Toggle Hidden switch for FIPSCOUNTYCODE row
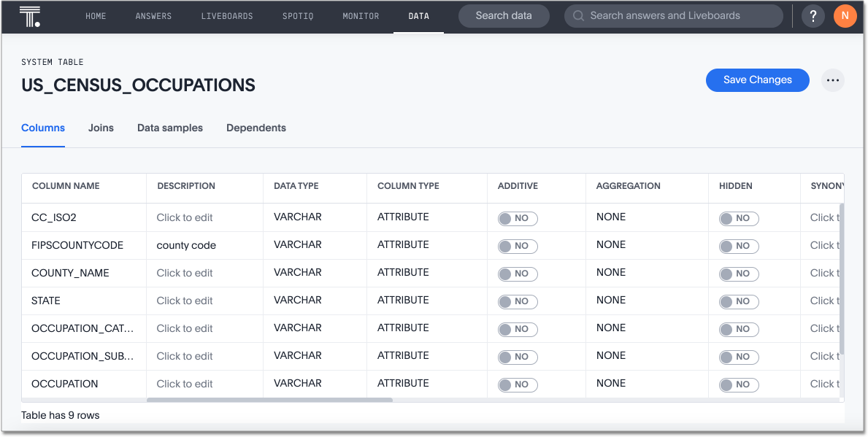 coord(739,246)
